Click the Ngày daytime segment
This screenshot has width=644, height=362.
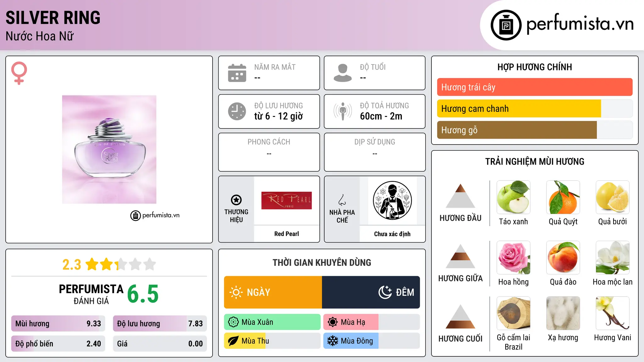pos(273,292)
